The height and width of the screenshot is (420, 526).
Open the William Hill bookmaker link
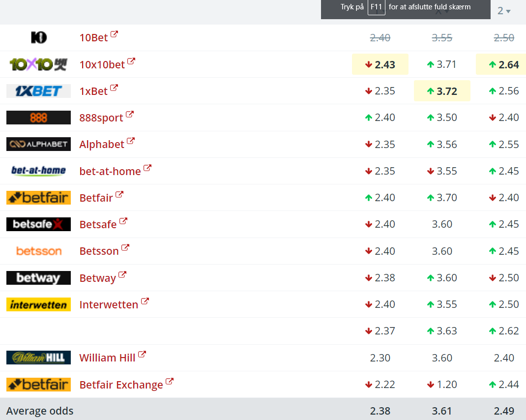pyautogui.click(x=107, y=358)
